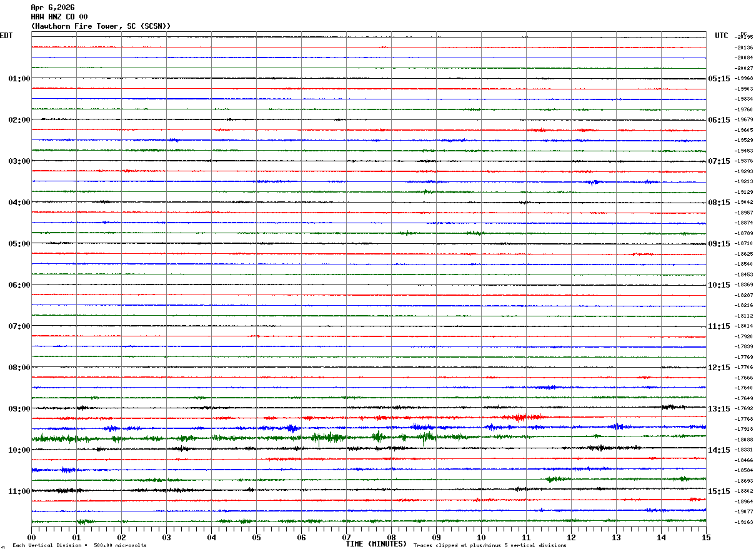Click the minute tick label 07
Screen dimensions: 756x554
[x=346, y=537]
